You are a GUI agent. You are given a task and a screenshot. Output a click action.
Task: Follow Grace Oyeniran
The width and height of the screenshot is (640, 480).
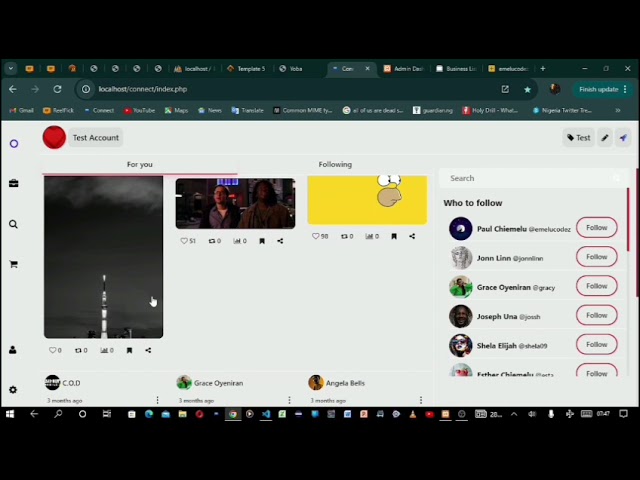click(597, 286)
